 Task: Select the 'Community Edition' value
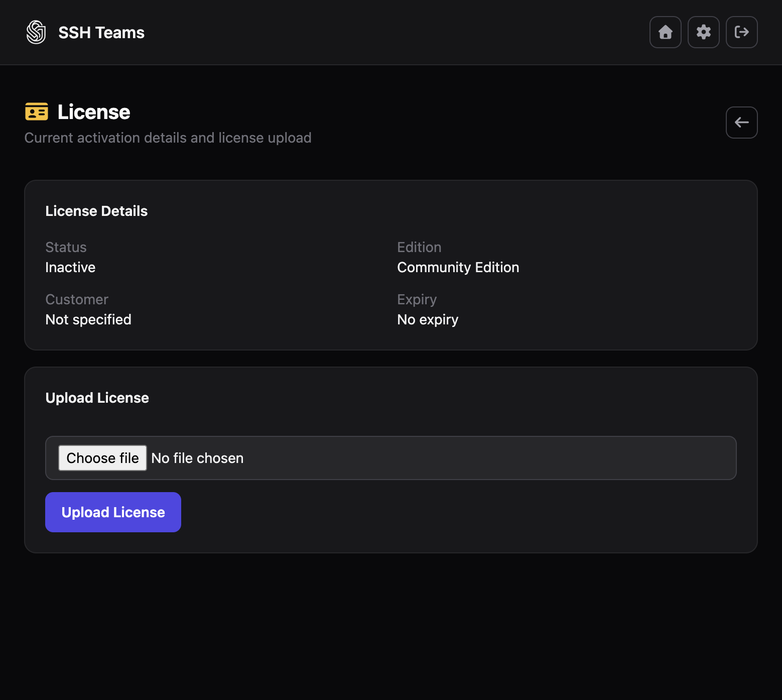(x=458, y=267)
